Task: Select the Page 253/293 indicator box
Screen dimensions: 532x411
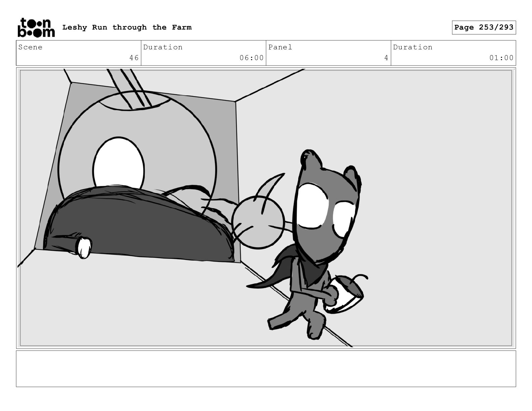Action: 483,28
